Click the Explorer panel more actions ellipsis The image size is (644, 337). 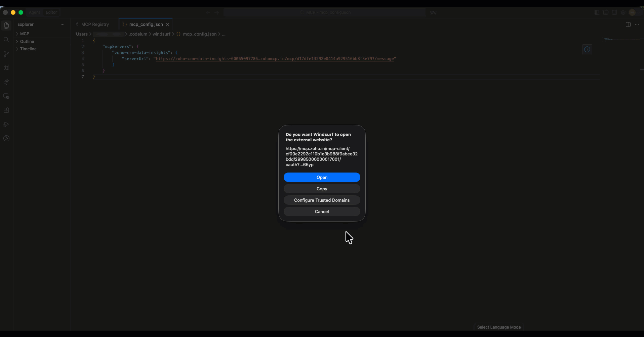pos(63,25)
